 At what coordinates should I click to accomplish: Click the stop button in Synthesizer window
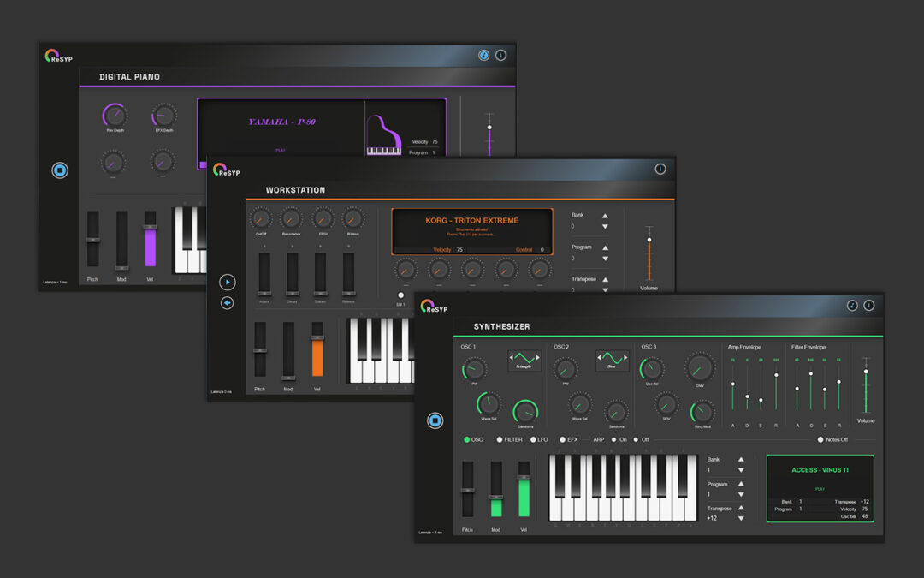pyautogui.click(x=435, y=420)
